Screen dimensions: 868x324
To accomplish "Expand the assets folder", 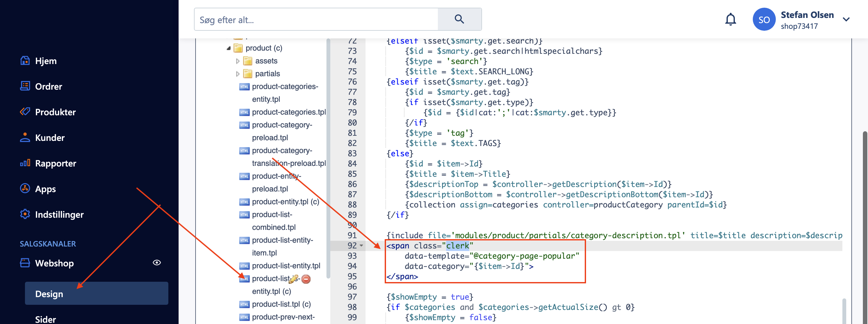I will click(x=237, y=61).
